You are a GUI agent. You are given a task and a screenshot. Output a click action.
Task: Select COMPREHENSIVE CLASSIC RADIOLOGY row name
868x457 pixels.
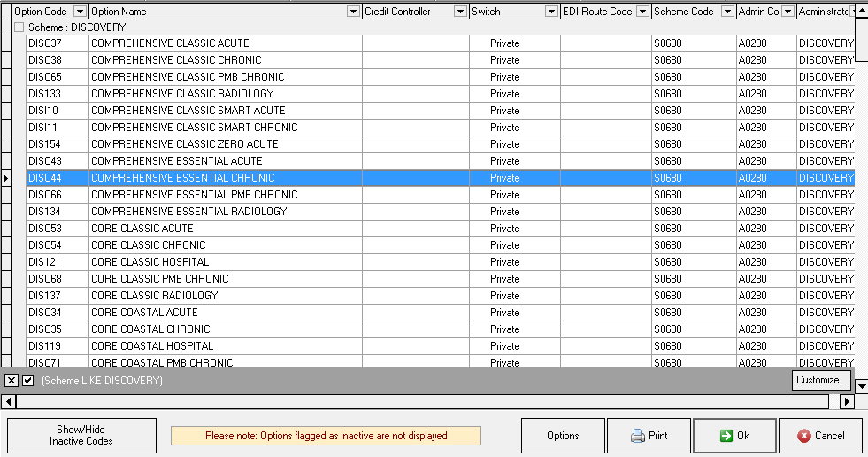pos(226,94)
